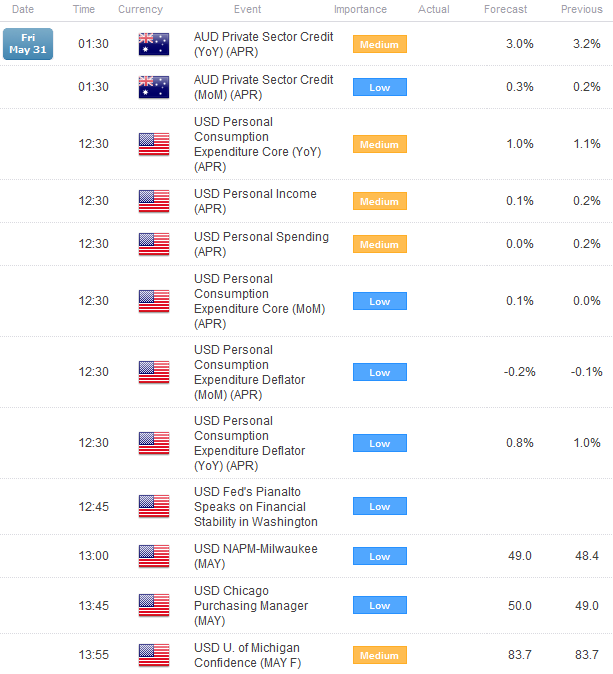Click the US flag beside Chicago Purchasing Manager
Screen dimensions: 613x674
154,606
